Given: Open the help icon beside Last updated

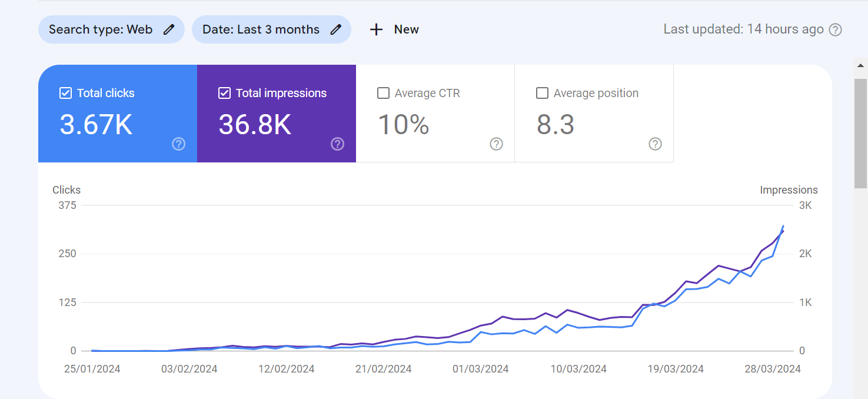Looking at the screenshot, I should click(835, 30).
